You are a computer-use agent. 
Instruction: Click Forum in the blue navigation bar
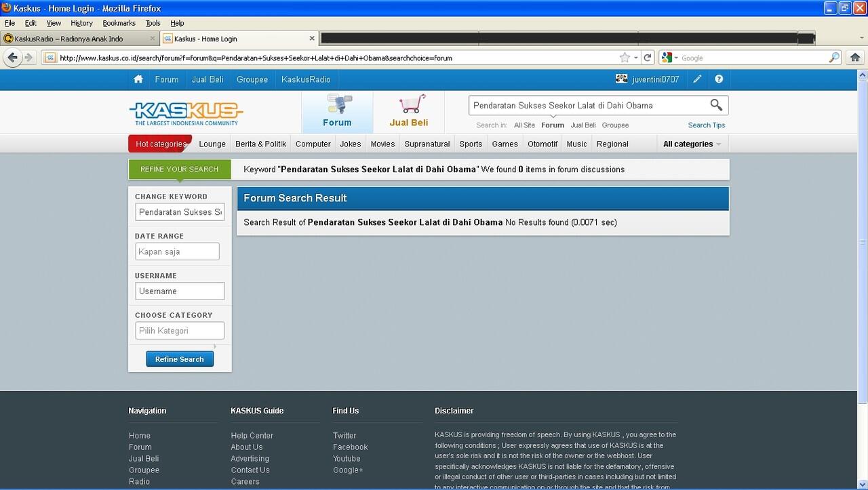pos(167,79)
